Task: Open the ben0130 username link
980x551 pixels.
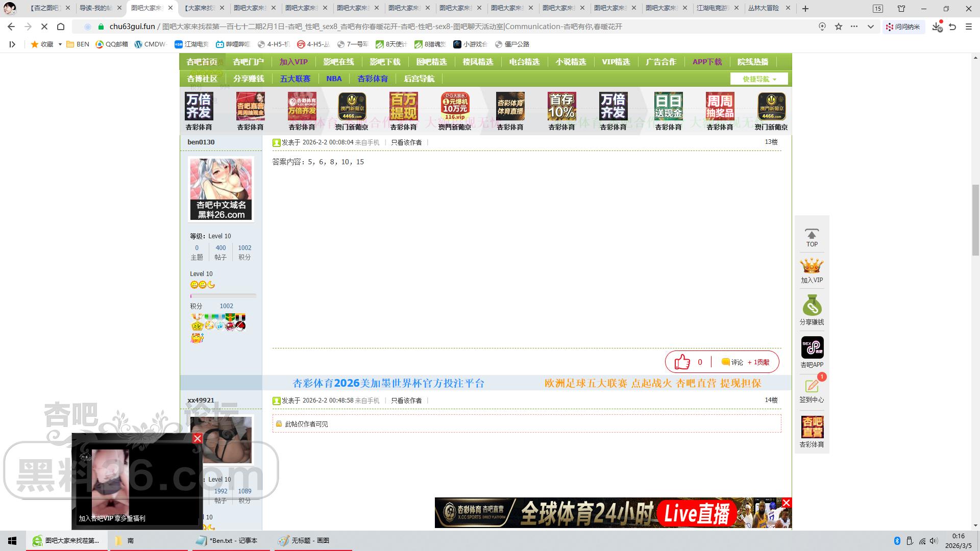Action: (201, 142)
